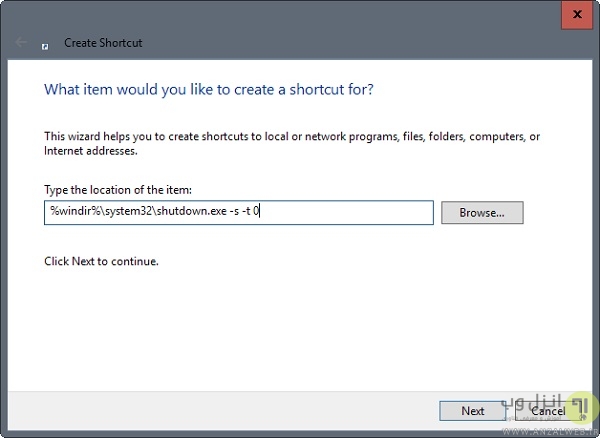
Task: Cancel the shortcut wizard
Action: click(x=548, y=411)
